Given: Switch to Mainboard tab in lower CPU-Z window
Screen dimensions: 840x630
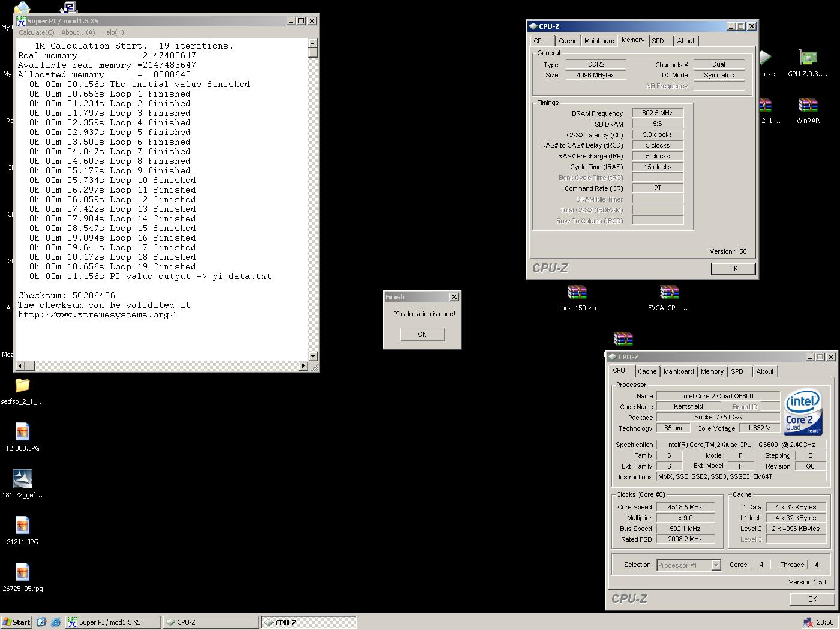Looking at the screenshot, I should [x=679, y=371].
